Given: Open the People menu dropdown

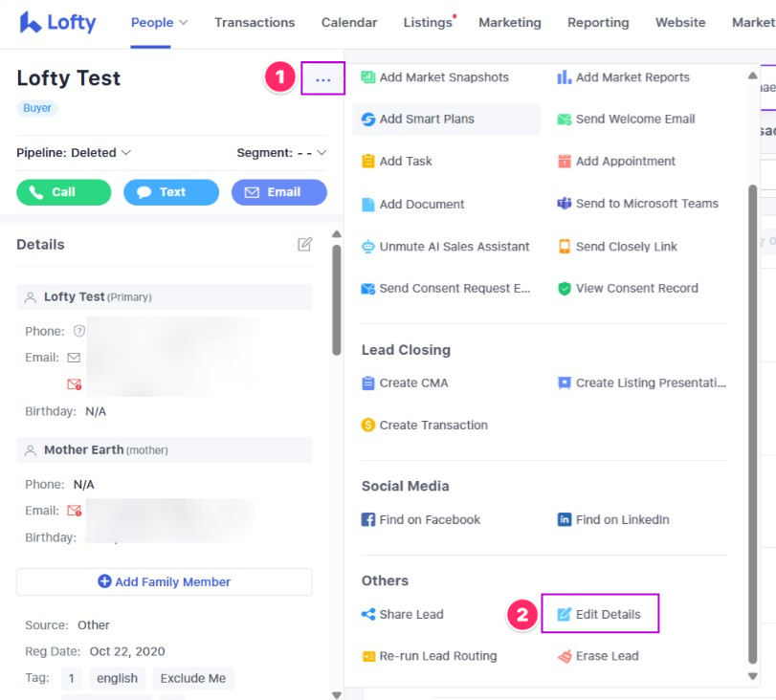Looking at the screenshot, I should coord(159,22).
